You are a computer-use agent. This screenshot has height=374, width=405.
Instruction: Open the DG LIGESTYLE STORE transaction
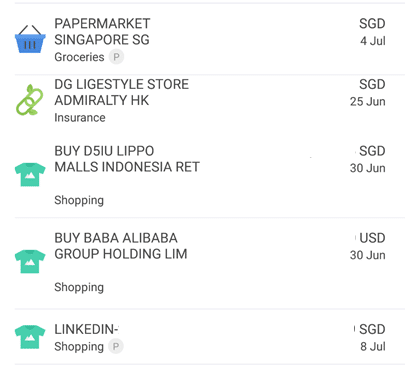pos(210,101)
